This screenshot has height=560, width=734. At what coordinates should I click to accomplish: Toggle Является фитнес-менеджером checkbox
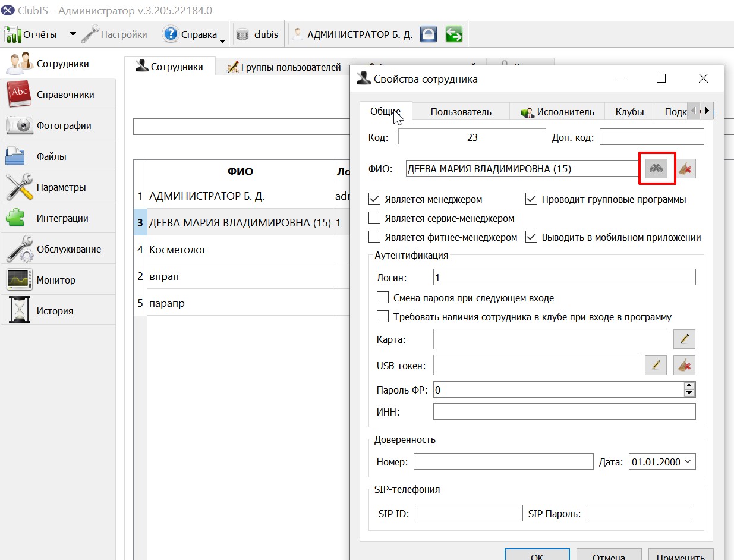point(374,237)
